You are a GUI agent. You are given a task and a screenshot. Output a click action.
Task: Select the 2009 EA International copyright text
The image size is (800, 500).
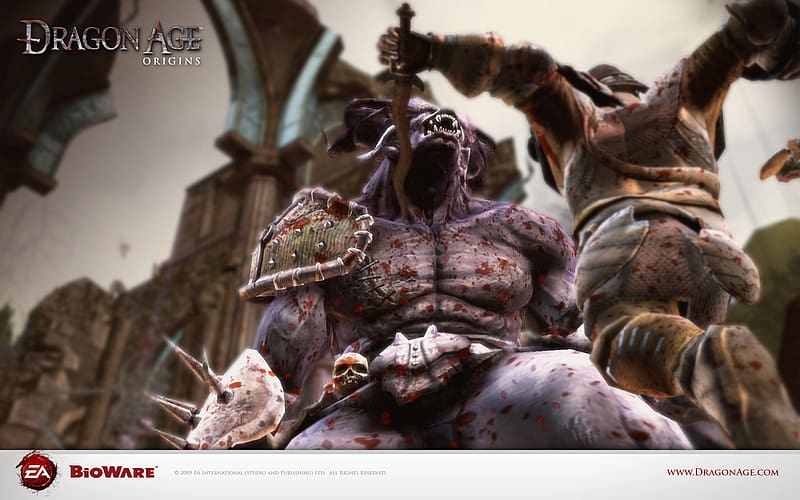pos(280,473)
